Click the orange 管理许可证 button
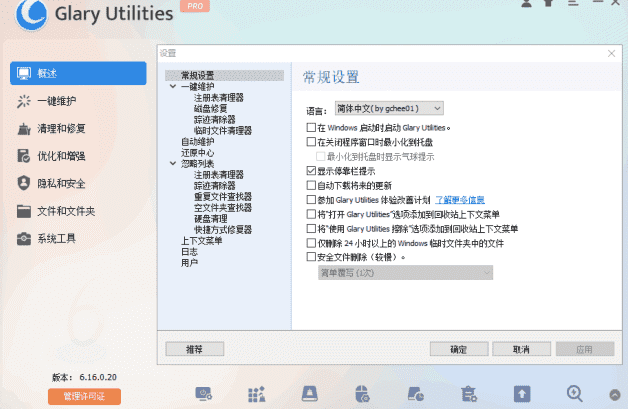Image resolution: width=628 pixels, height=409 pixels. [x=85, y=397]
